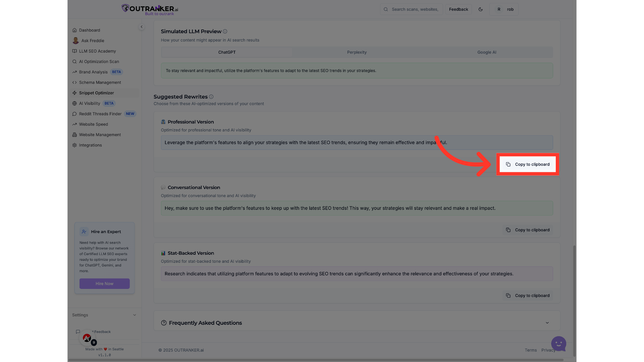The height and width of the screenshot is (362, 644).
Task: Collapse the sidebar with the chevron toggle
Action: (x=142, y=26)
